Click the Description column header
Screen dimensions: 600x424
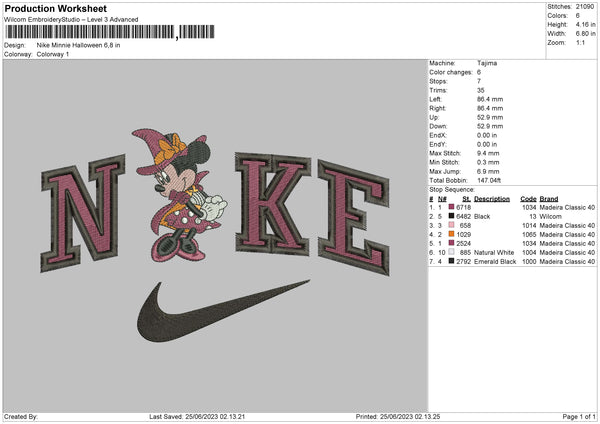pos(492,199)
